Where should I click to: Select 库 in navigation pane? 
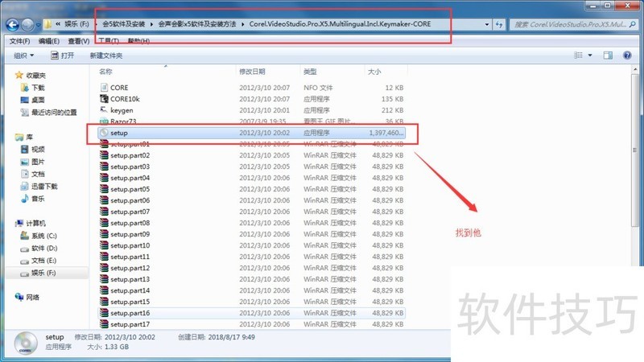pyautogui.click(x=24, y=137)
